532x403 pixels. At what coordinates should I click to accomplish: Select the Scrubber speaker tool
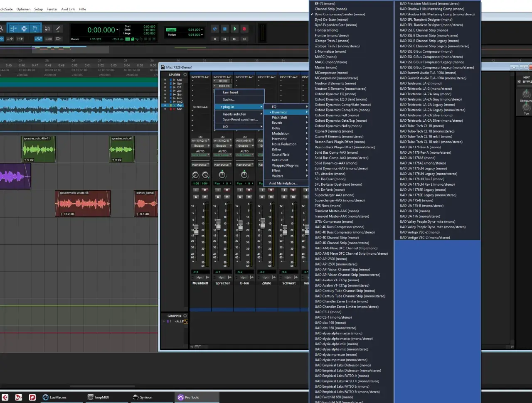(x=47, y=29)
